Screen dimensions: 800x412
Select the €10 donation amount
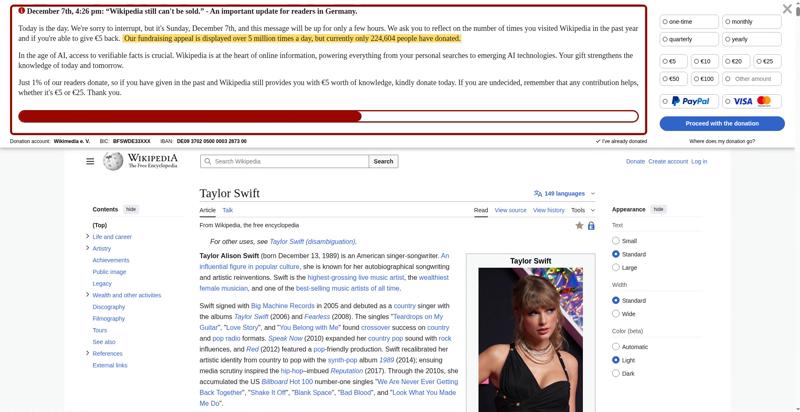701,61
